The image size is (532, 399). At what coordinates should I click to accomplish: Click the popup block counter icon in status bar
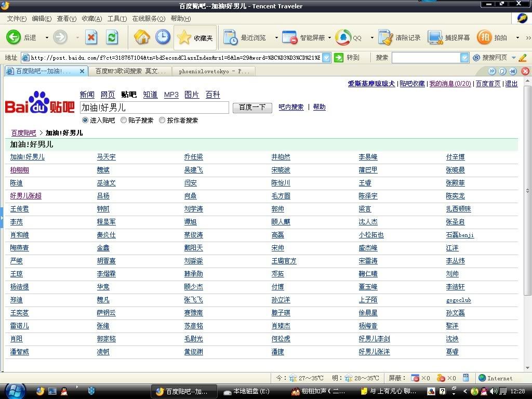(415, 378)
